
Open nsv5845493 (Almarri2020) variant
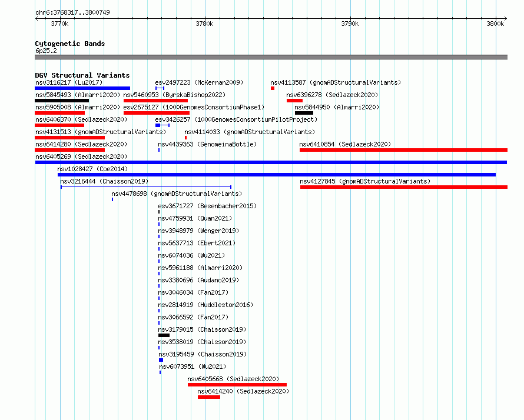point(78,95)
